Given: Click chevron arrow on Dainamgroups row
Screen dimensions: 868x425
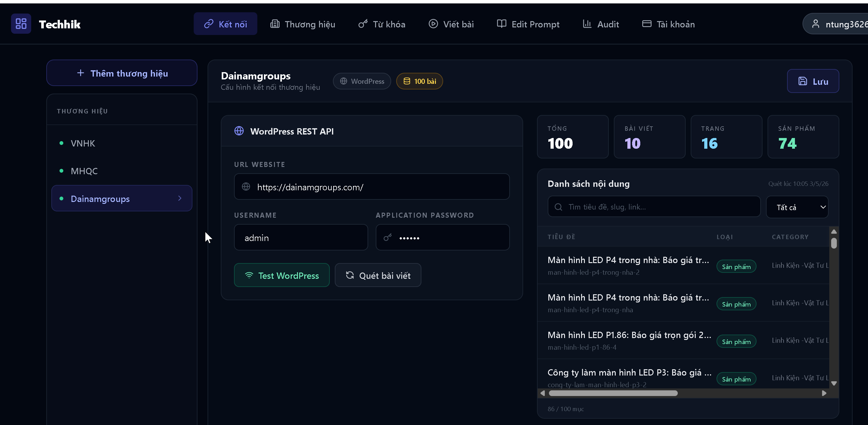Looking at the screenshot, I should tap(180, 198).
